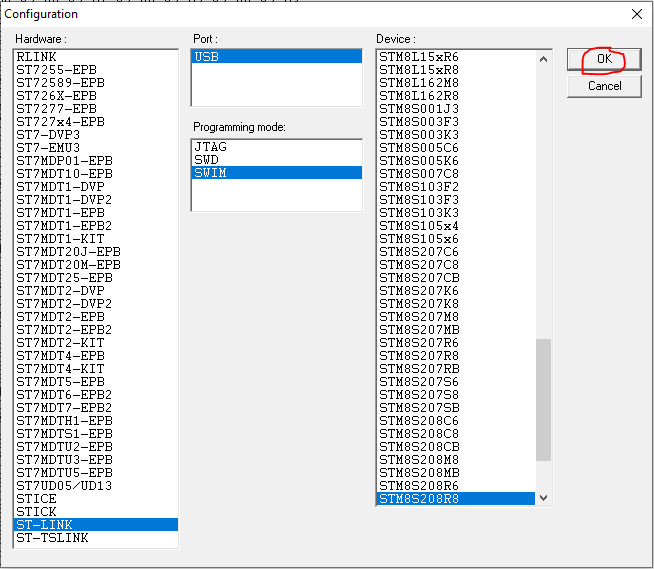Image resolution: width=654 pixels, height=569 pixels.
Task: Select device STM8S207CB
Action: pyautogui.click(x=456, y=277)
